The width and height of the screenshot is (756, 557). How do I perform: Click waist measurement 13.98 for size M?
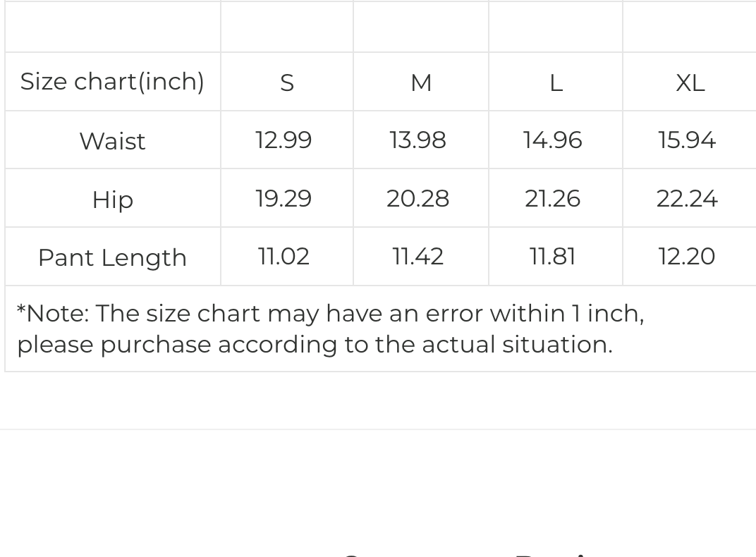(x=417, y=140)
